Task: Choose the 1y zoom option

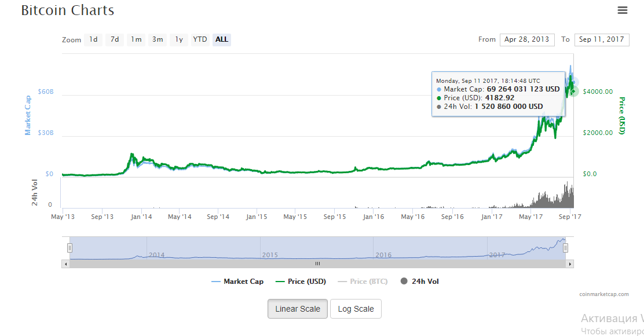Action: click(179, 39)
